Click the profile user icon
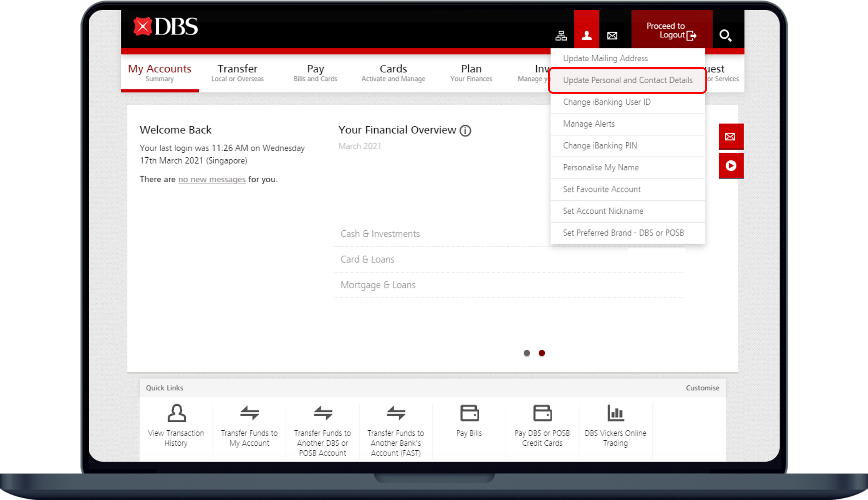The image size is (868, 500). pos(587,35)
